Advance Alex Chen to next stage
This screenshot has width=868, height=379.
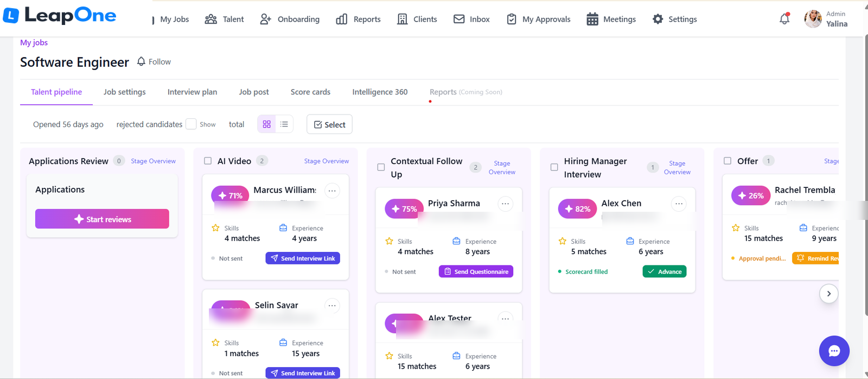[665, 271]
